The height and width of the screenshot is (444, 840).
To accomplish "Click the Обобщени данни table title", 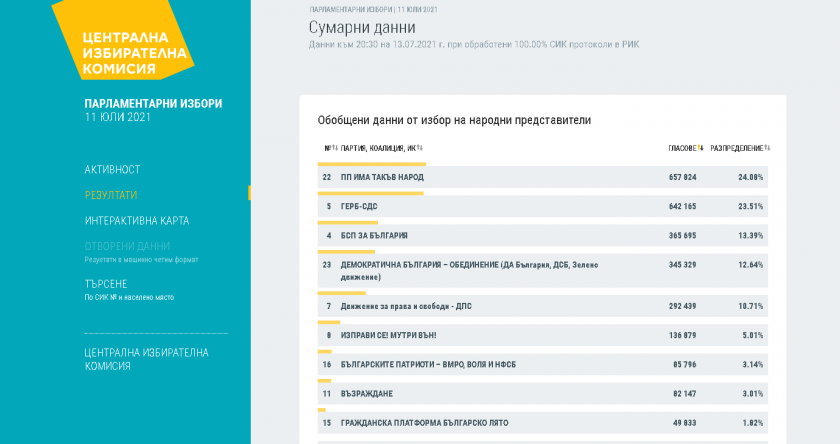I will (x=454, y=120).
